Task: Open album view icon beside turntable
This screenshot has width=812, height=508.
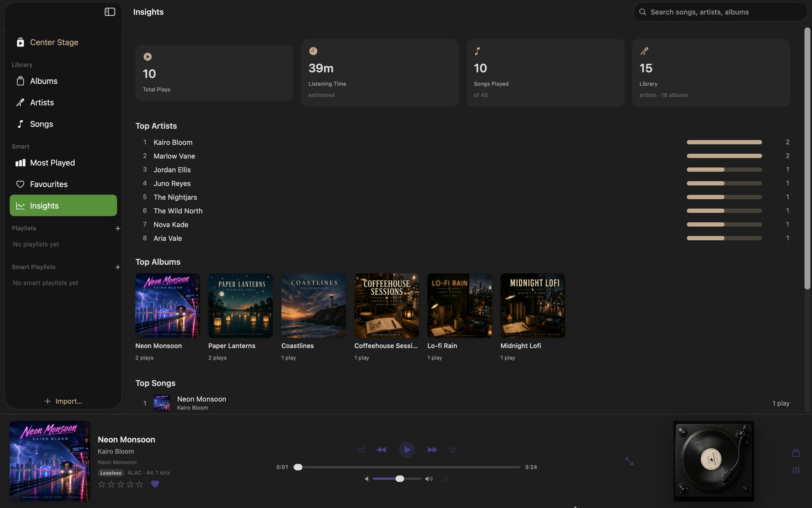Action: pyautogui.click(x=796, y=453)
